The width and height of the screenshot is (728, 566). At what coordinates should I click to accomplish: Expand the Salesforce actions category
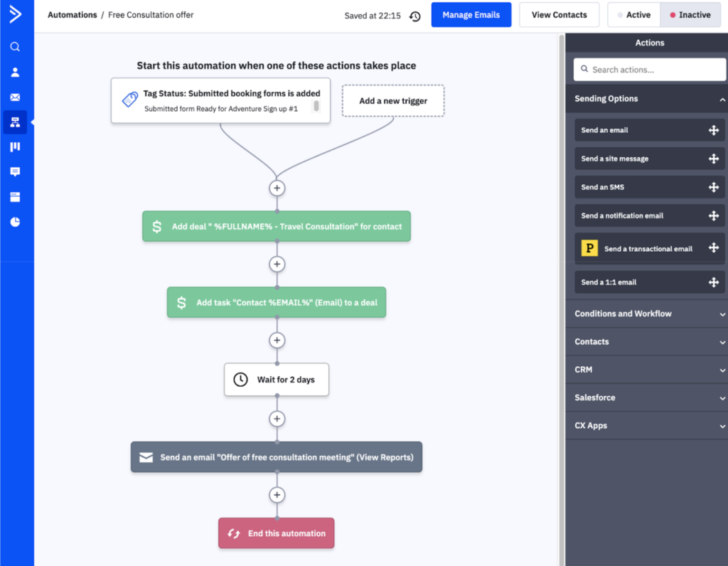647,397
